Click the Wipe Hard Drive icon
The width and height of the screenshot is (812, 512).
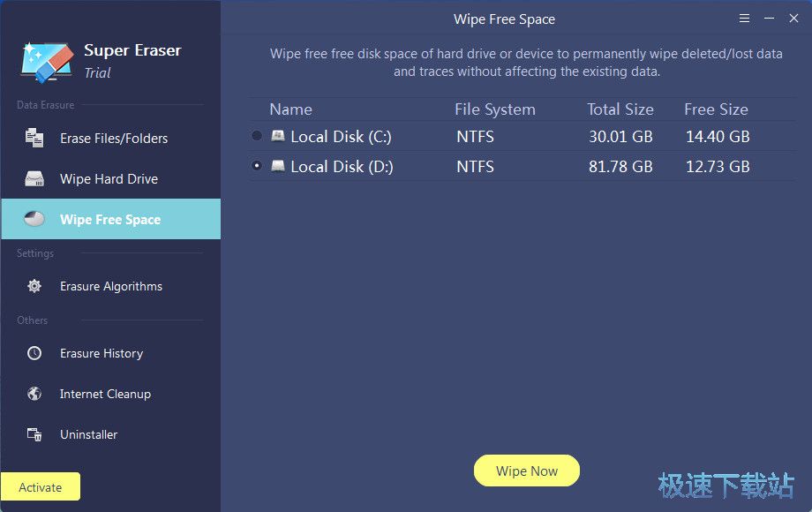click(x=34, y=179)
